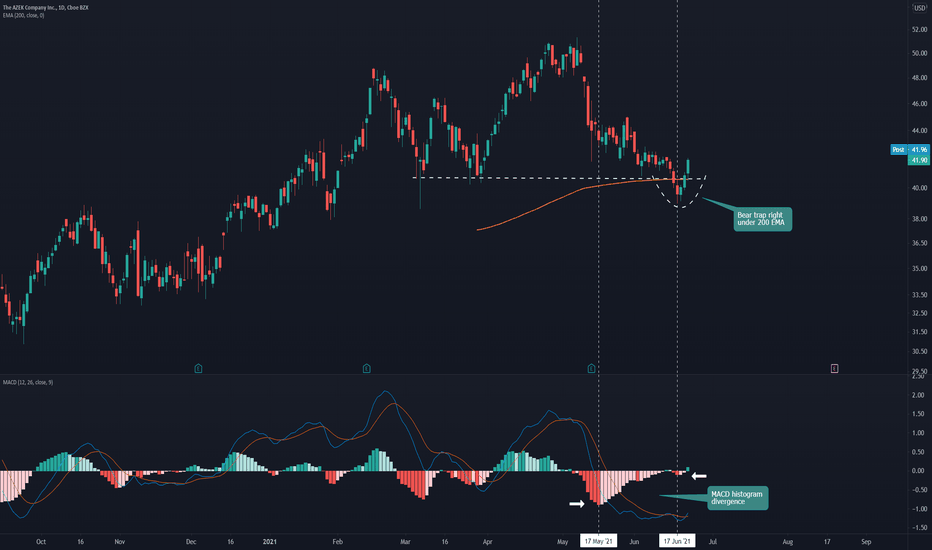Click the 17 Jun '21 date label
The image size is (932, 550).
coord(678,541)
